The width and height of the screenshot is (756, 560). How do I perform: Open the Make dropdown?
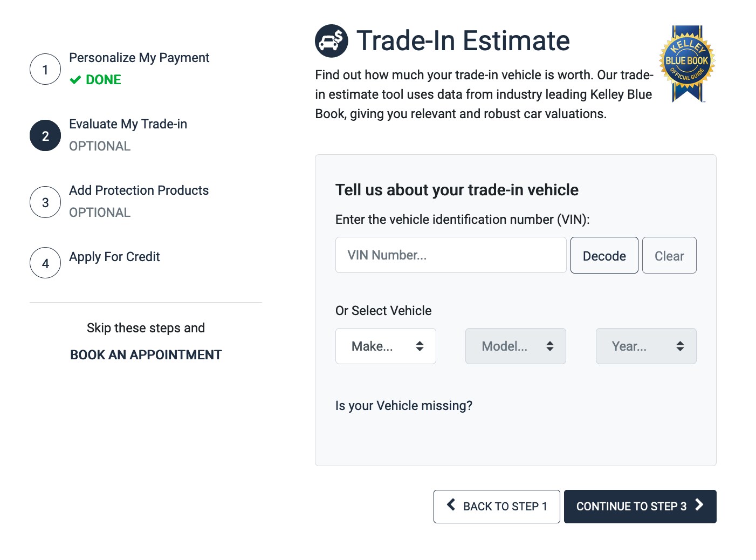[386, 346]
